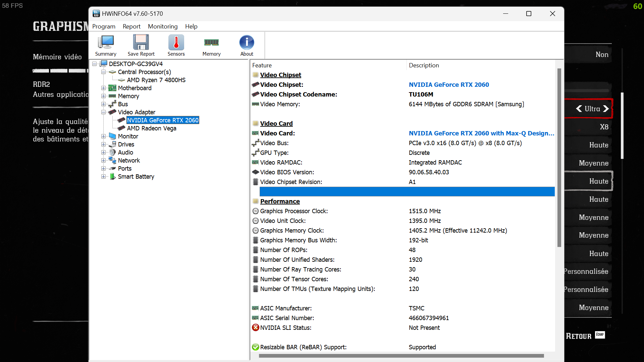Click the Graphics Processor Clock icon
Screen dimensions: 644x362
(x=256, y=211)
